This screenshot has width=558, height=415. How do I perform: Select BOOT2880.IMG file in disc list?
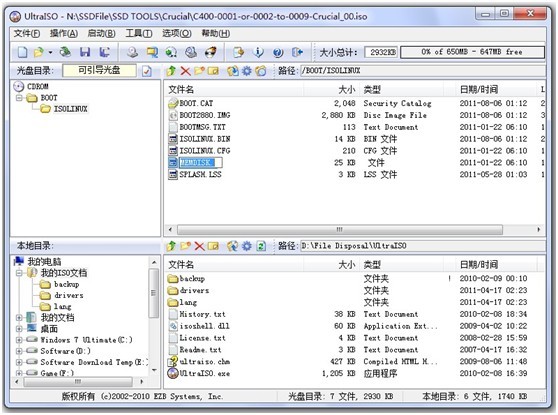tap(205, 115)
